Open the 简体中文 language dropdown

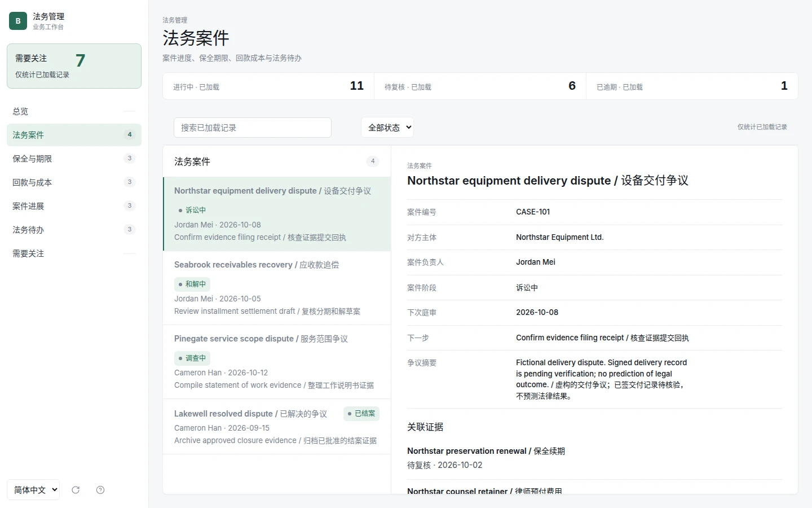[x=33, y=490]
